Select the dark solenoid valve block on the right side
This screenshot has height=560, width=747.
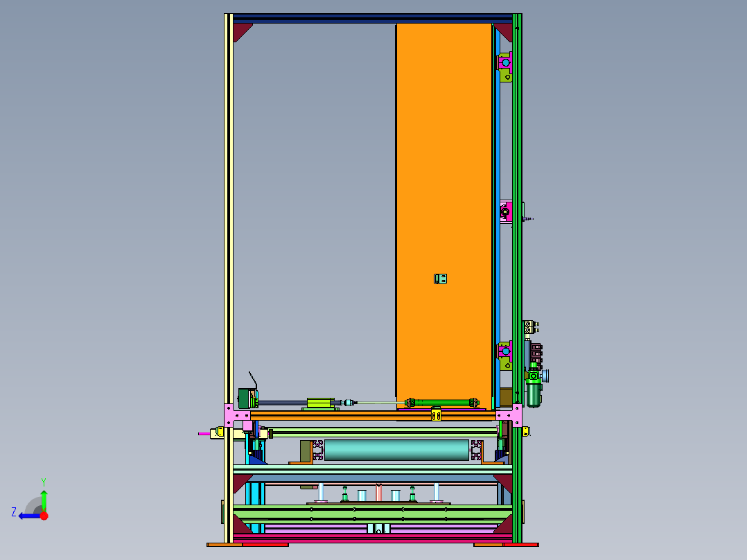tap(536, 353)
